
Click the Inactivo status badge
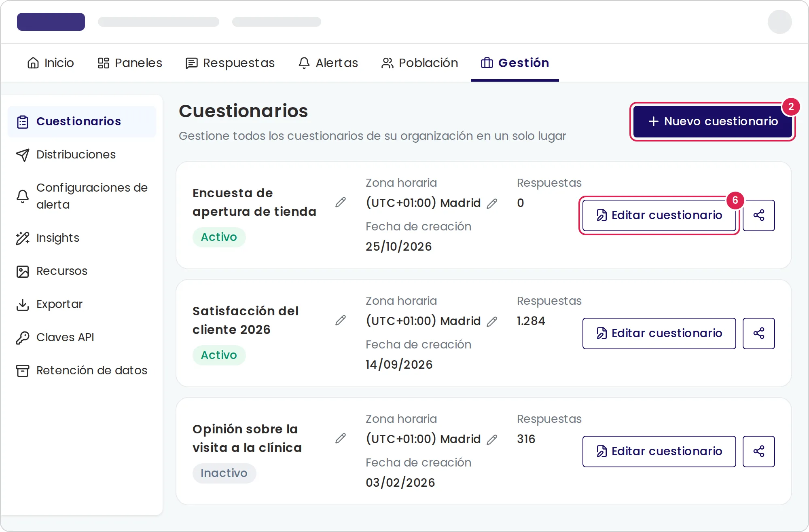coord(224,473)
